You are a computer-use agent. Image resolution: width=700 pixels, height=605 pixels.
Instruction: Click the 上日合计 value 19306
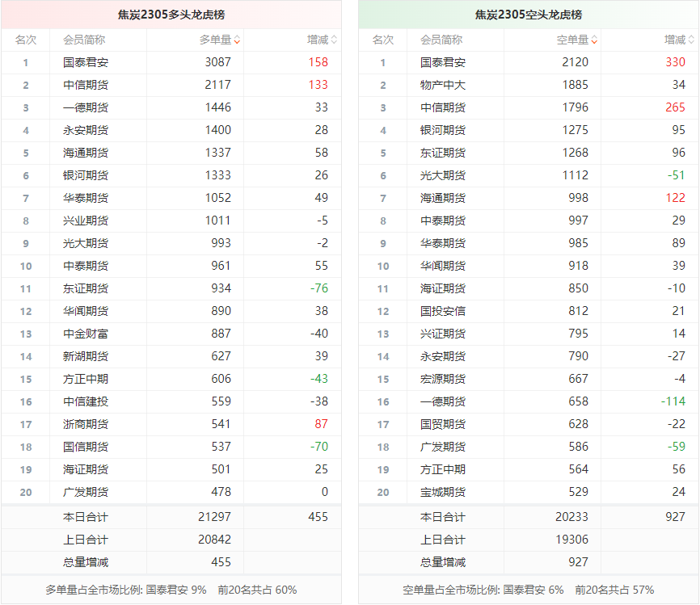571,540
